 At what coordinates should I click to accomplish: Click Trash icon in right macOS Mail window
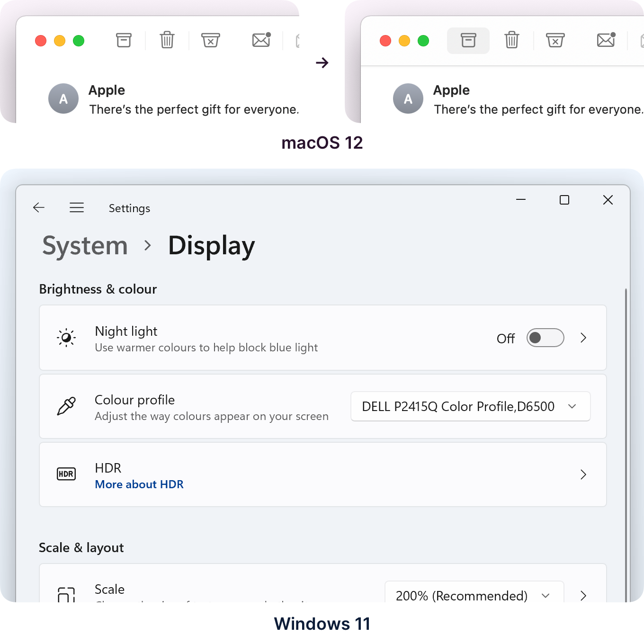(x=512, y=40)
